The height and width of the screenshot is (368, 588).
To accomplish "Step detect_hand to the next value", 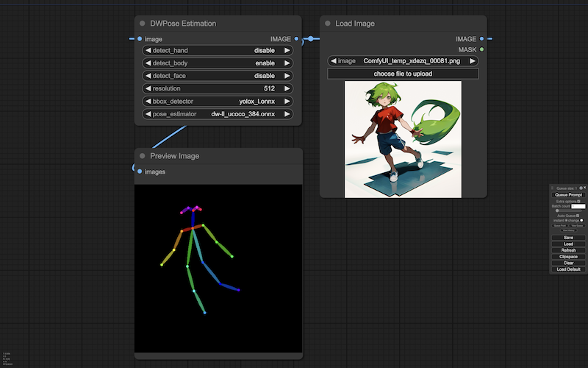I will click(287, 50).
